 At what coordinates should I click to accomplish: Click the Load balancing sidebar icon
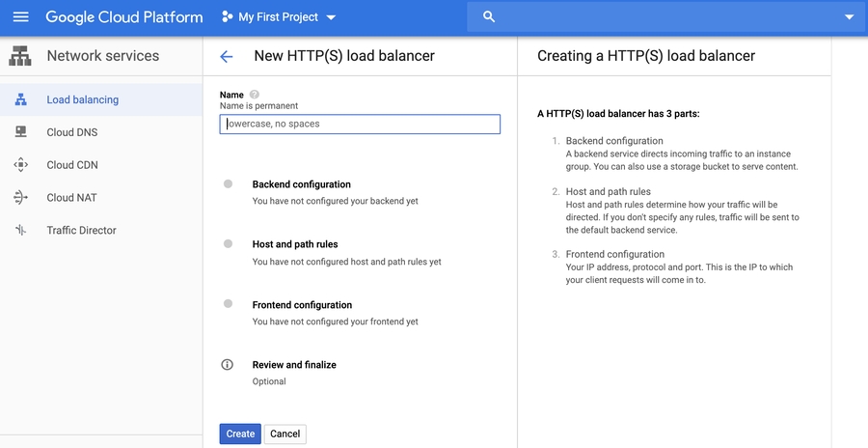point(21,99)
